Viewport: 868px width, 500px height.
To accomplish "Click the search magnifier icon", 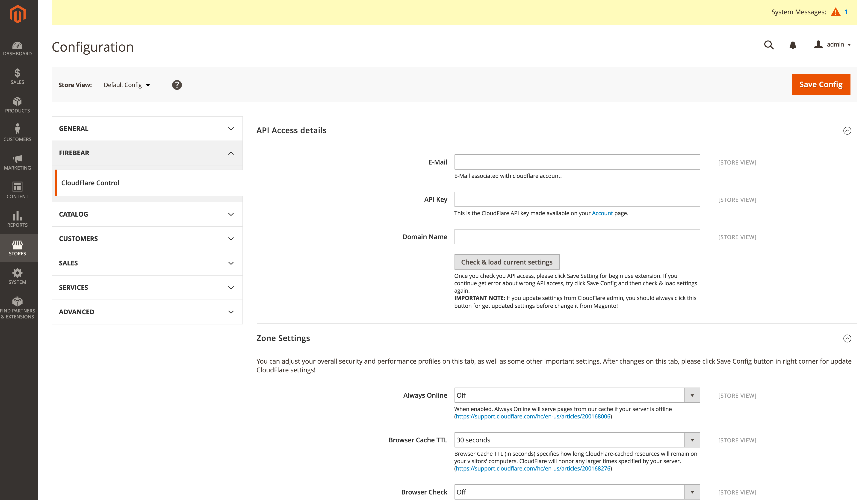I will tap(769, 45).
